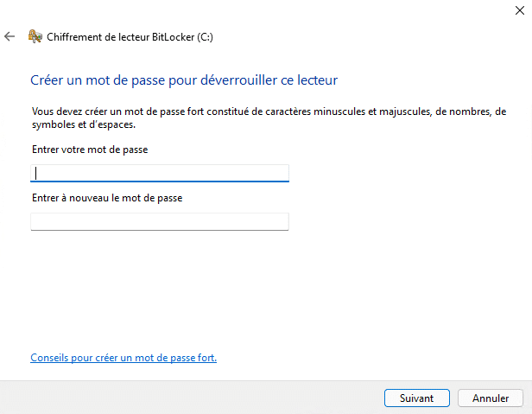The height and width of the screenshot is (414, 532).
Task: Focus the "Entrer votre mot de passe" field
Action: tap(160, 173)
